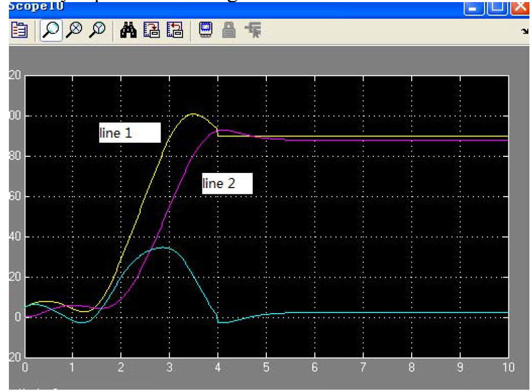532x392 pixels.
Task: Click the padlock lock axes icon
Action: click(228, 31)
